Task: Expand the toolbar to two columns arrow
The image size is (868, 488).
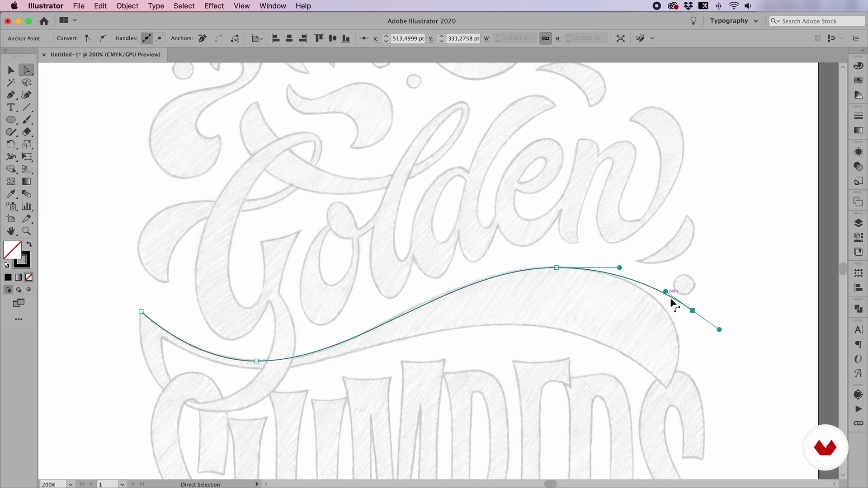Action: click(5, 50)
